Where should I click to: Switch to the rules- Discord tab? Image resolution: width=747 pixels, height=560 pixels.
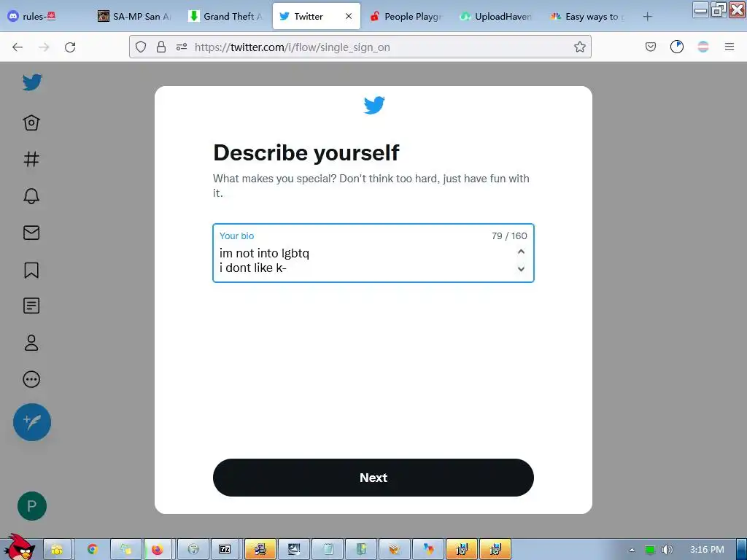[x=44, y=16]
